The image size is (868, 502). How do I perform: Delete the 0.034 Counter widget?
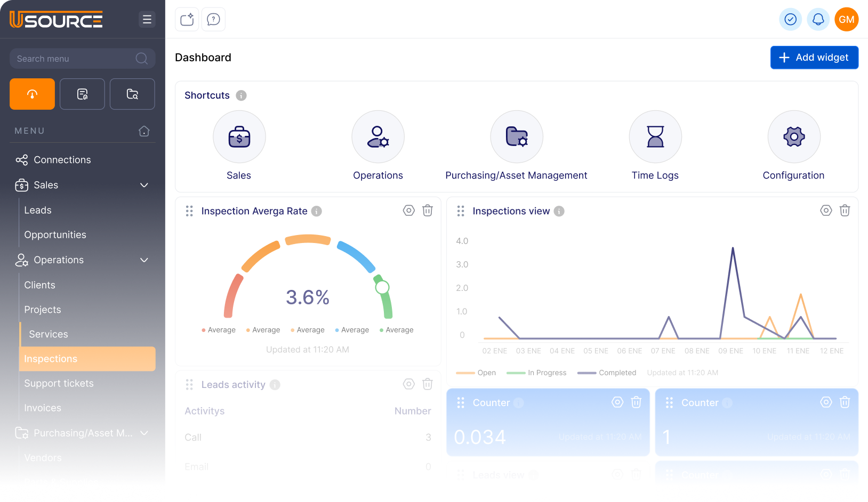coord(636,402)
